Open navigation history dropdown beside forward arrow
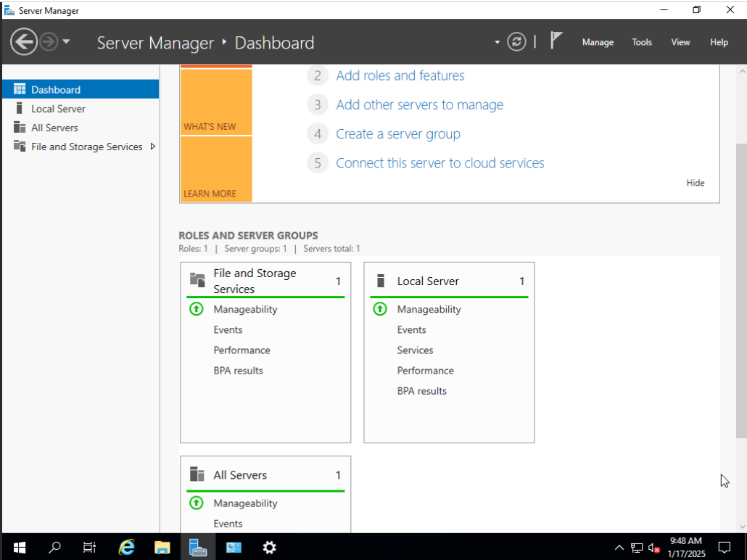The image size is (747, 560). pos(66,42)
